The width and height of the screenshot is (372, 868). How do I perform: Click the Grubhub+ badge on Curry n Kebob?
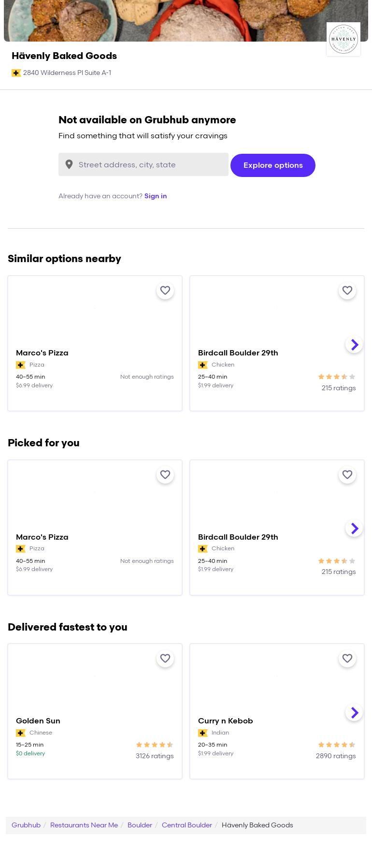[x=203, y=733]
